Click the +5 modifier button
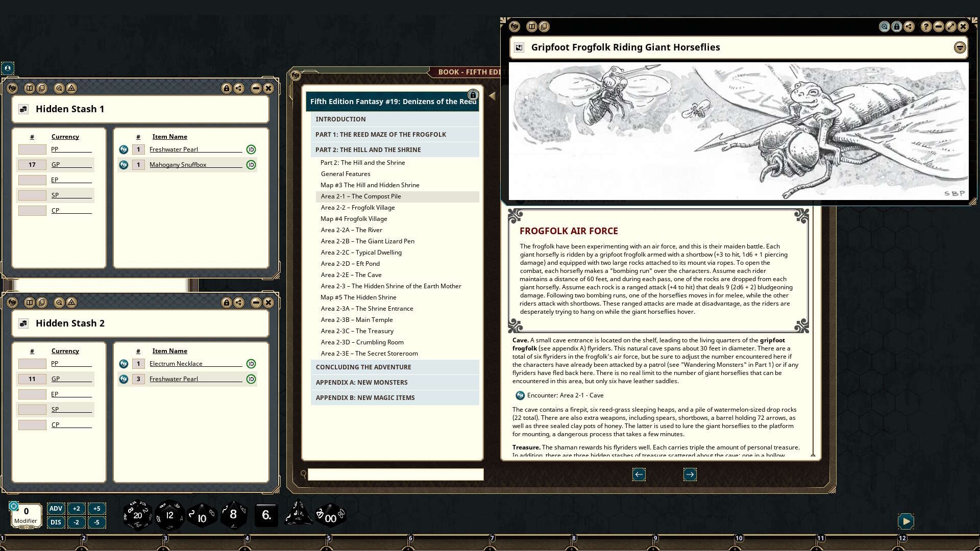 97,508
